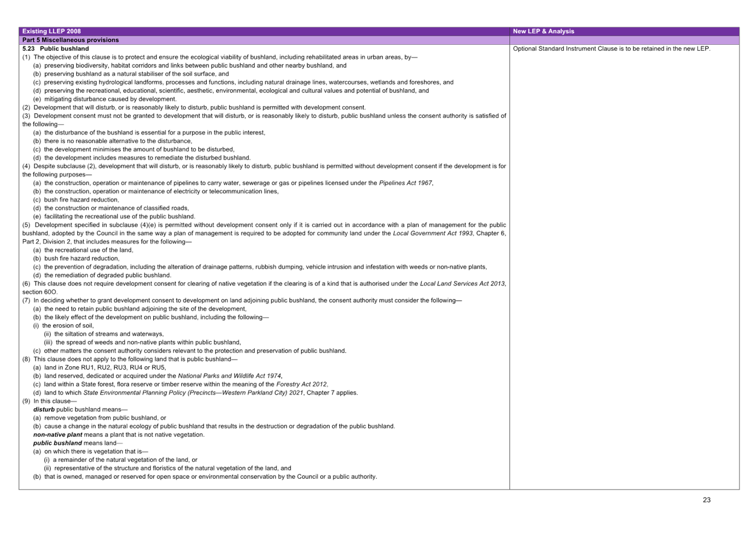The image size is (756, 534).
Task: Click subclause (2) 'Development that will disturb' line
Action: 194,108
